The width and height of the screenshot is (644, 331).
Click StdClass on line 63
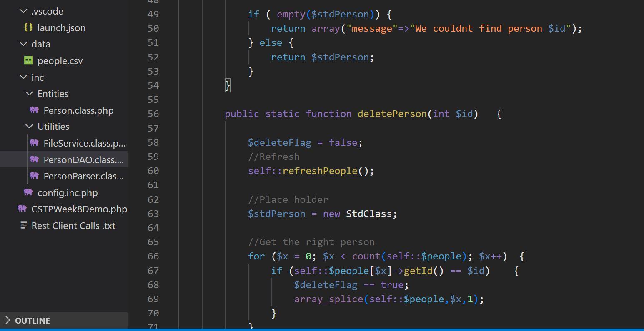[369, 214]
